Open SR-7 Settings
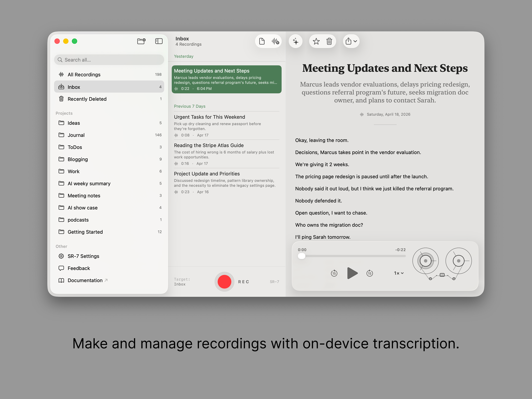The height and width of the screenshot is (399, 532). pyautogui.click(x=109, y=256)
